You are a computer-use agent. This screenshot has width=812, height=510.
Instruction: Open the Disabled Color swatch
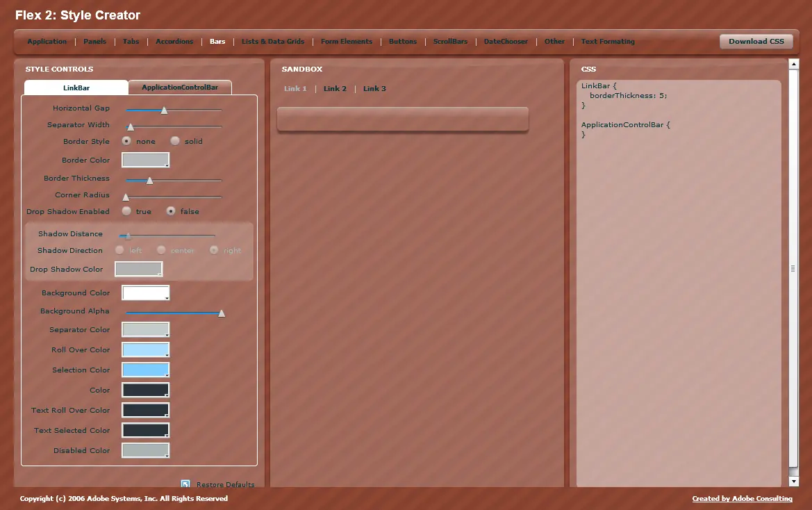[145, 450]
